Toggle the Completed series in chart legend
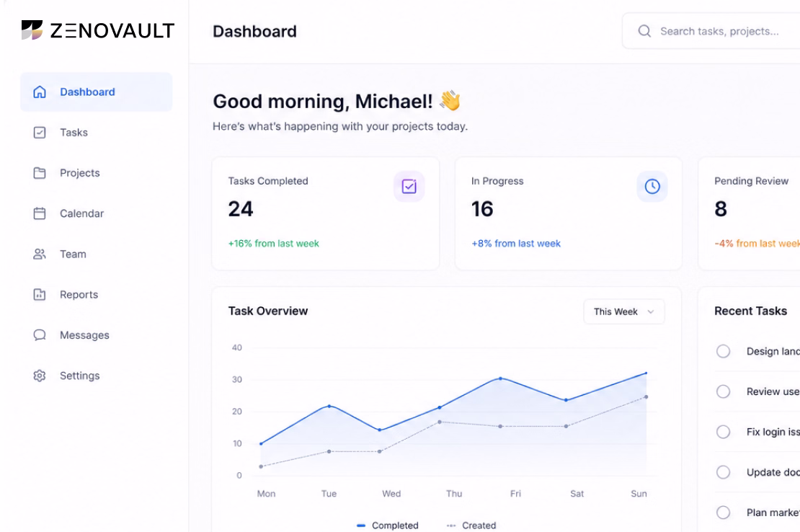The image size is (800, 532). (x=387, y=526)
